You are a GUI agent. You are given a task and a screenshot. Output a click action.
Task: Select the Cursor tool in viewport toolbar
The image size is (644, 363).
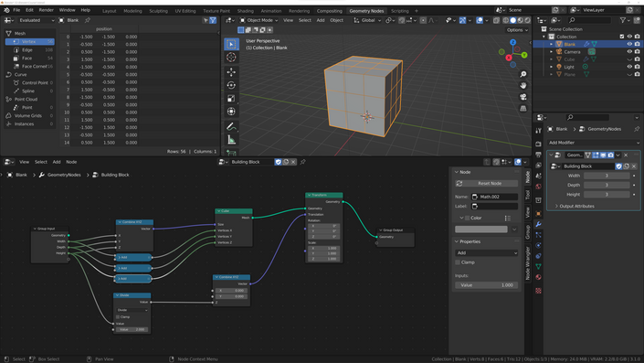click(x=231, y=57)
